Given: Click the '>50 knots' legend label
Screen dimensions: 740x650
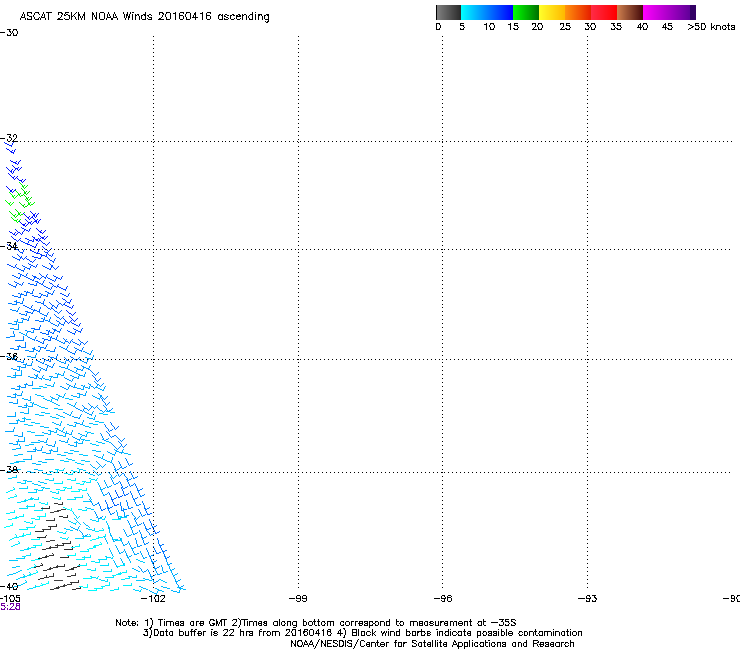Looking at the screenshot, I should (711, 27).
